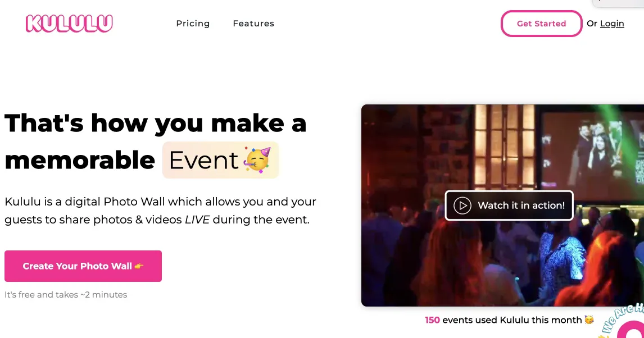Open the Login link
The height and width of the screenshot is (338, 644).
(612, 23)
